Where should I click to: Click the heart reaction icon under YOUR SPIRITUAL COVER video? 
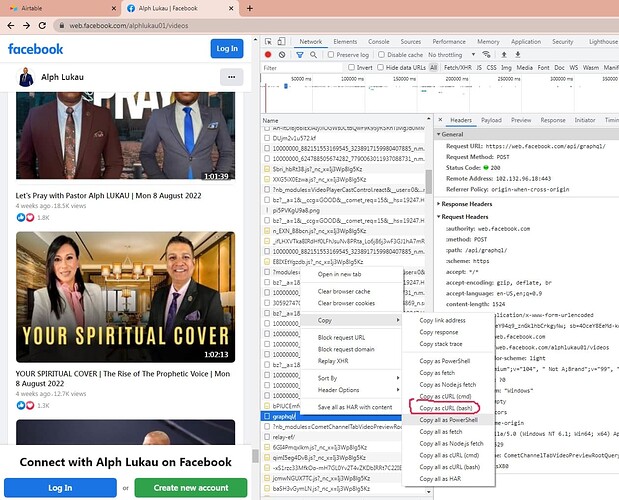30,405
